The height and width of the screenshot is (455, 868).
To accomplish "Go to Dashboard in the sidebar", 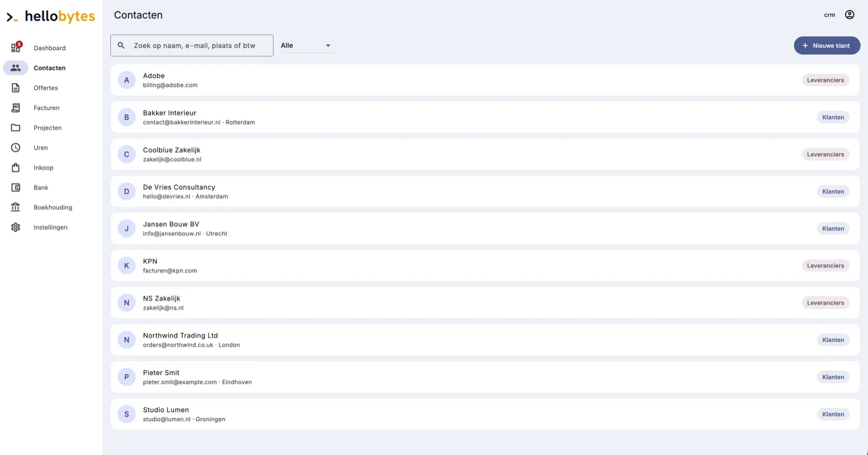I will [x=50, y=48].
